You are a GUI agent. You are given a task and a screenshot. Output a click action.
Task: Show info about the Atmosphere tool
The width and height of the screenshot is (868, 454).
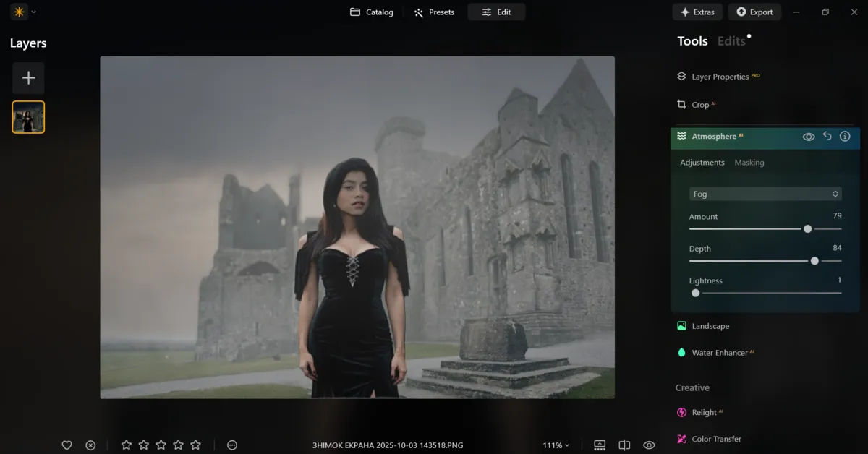pos(844,136)
